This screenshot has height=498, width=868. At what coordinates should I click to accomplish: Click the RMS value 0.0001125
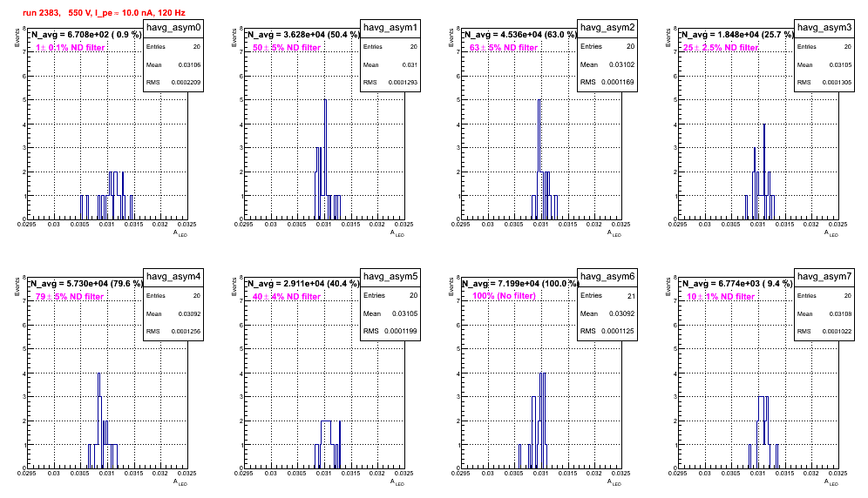618,331
